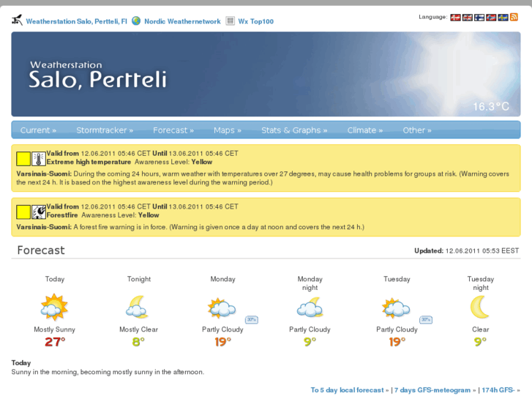Click the flame icon in Forestfire warning
This screenshot has height=399, width=532.
[39, 212]
